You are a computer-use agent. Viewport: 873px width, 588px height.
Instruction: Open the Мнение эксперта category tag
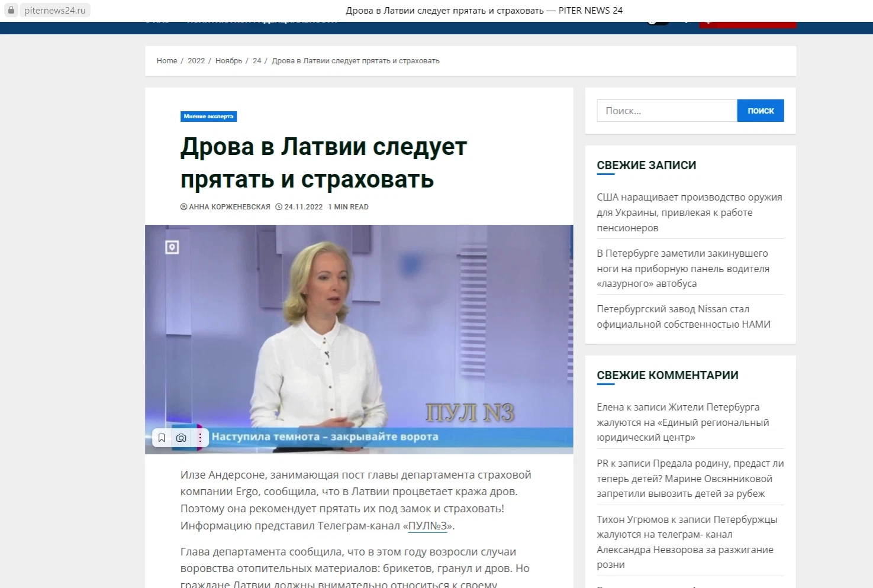click(x=208, y=117)
